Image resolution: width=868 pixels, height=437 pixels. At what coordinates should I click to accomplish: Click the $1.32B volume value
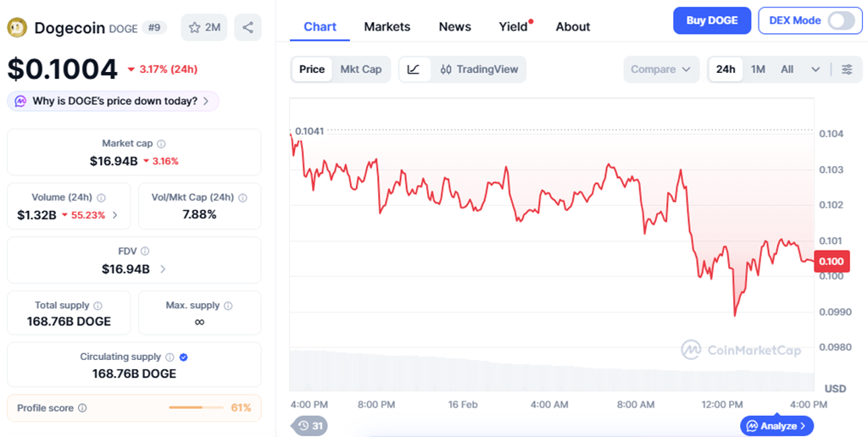tap(36, 215)
